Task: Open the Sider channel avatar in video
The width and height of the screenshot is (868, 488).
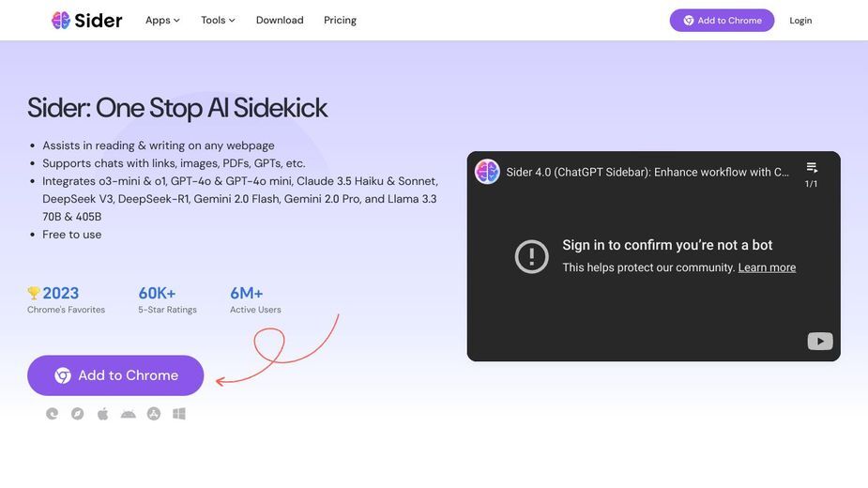Action: click(x=487, y=172)
